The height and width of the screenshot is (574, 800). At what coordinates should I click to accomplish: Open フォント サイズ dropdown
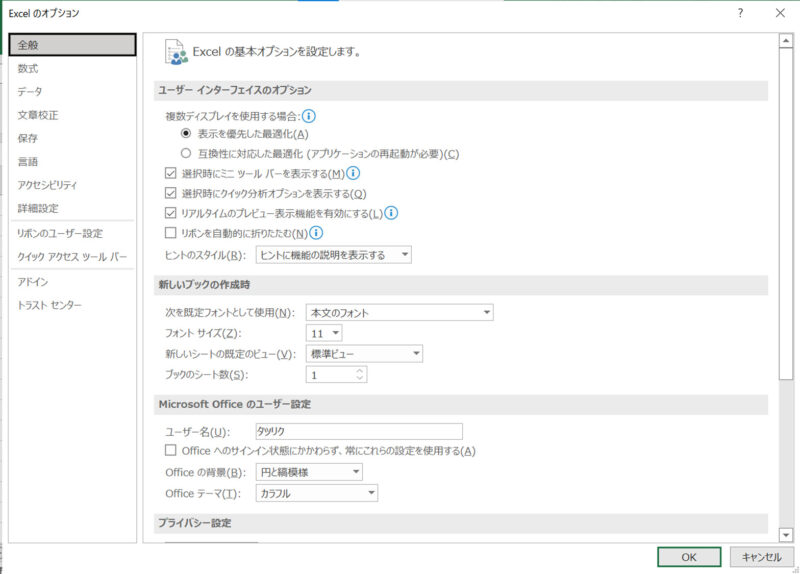(x=324, y=333)
